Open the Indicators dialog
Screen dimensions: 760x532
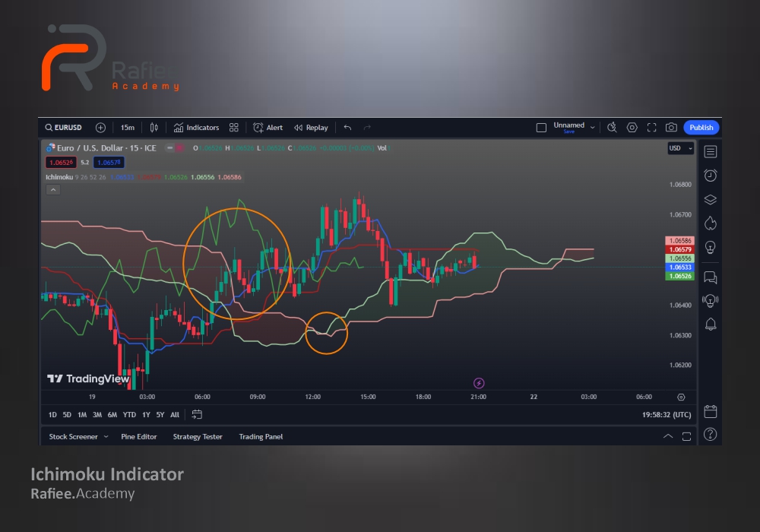pos(197,128)
